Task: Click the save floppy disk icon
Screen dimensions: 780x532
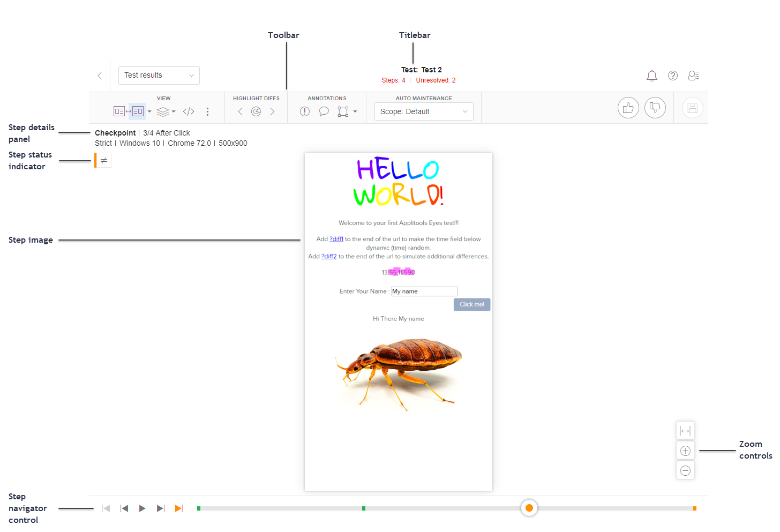Action: click(x=692, y=108)
